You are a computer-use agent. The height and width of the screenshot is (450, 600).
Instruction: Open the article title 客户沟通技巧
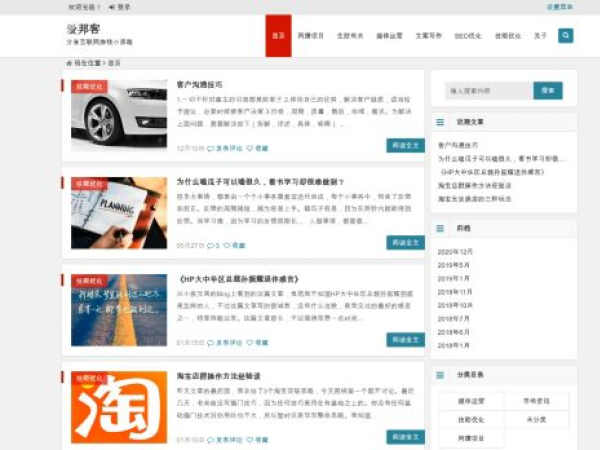point(199,85)
